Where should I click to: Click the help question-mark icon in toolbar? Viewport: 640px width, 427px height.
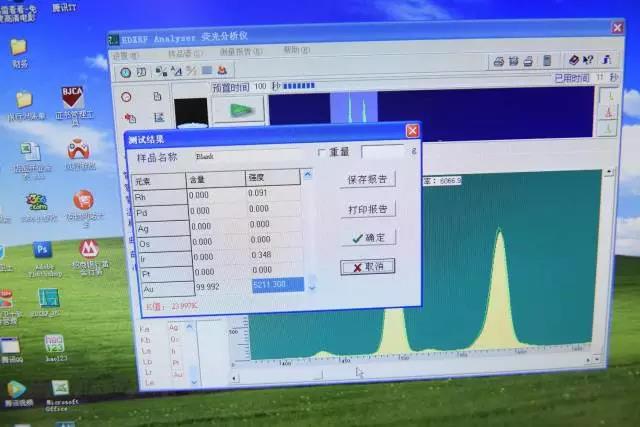coord(588,60)
